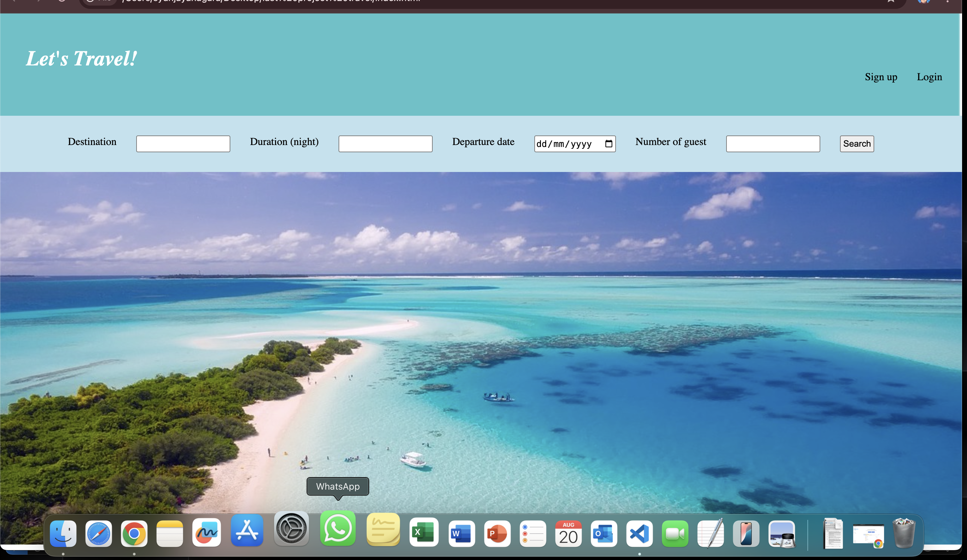Click the Search button
This screenshot has height=560, width=967.
857,144
